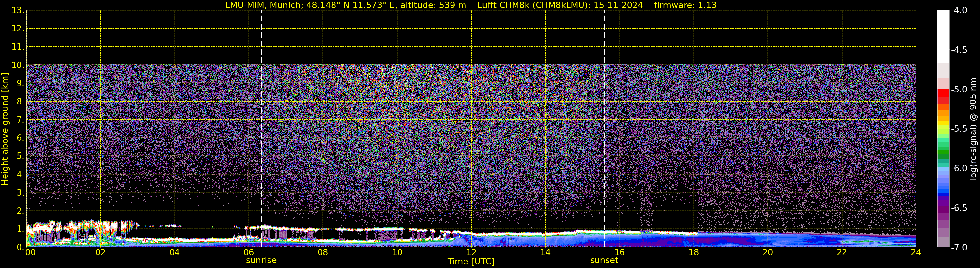Image resolution: width=980 pixels, height=268 pixels.
Task: Click the '10.' height axis tick label
Action: (18, 65)
